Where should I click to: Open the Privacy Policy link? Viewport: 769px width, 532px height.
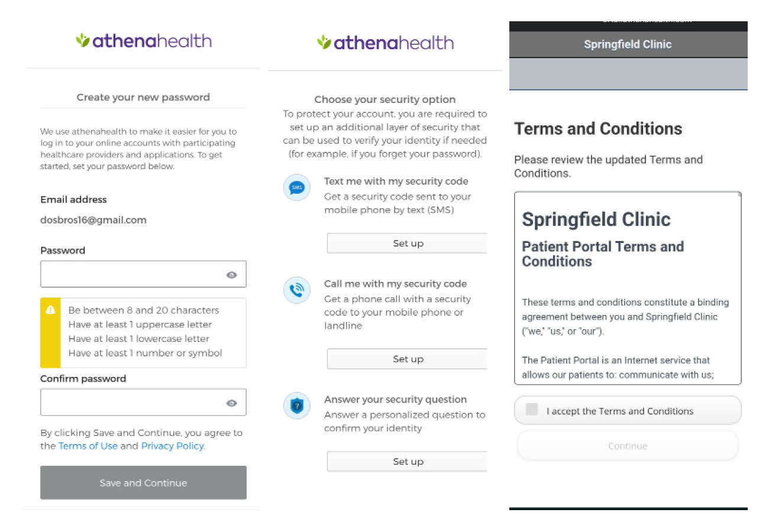[172, 446]
